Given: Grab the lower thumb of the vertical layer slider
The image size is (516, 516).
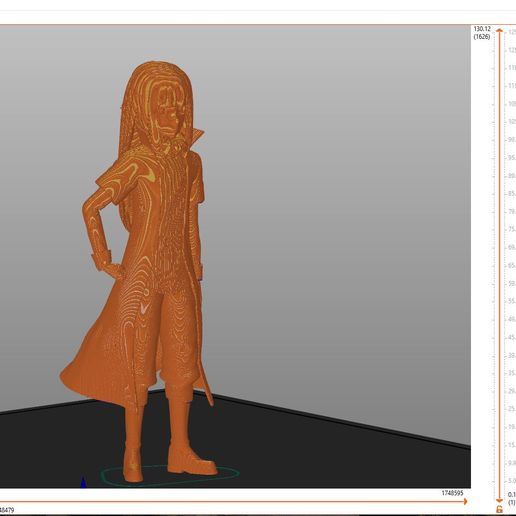Looking at the screenshot, I should click(499, 500).
